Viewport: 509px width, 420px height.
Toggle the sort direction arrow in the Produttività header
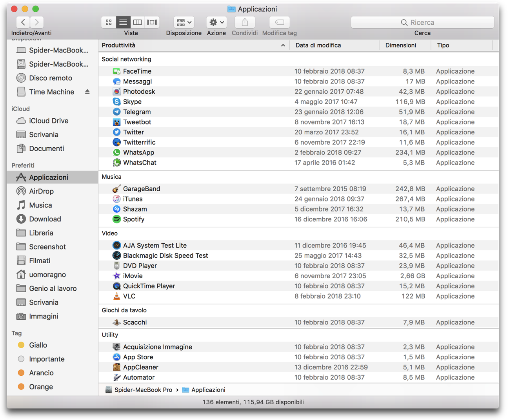283,45
